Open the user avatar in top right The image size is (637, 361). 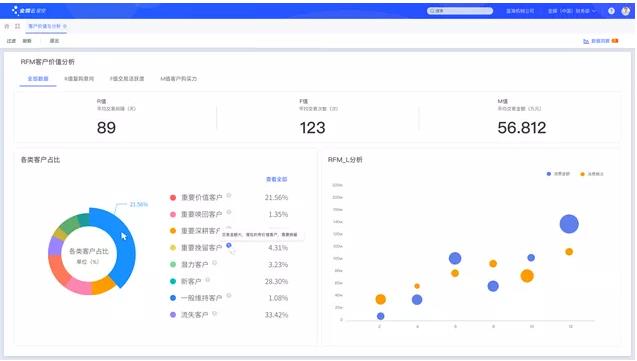(625, 11)
